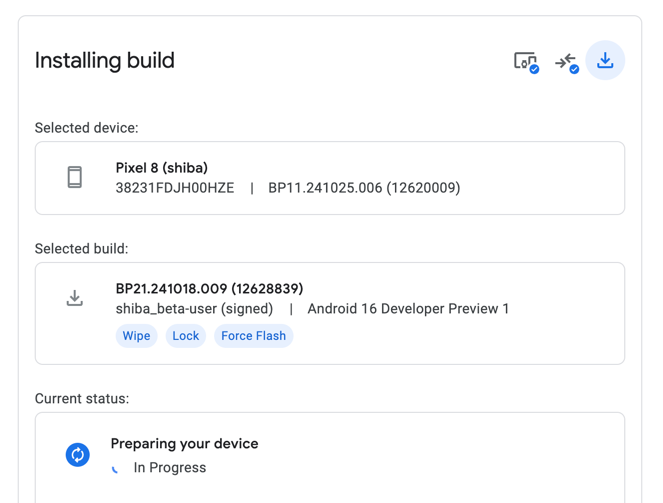
Task: Click the download icon beside build BP21.241018.009
Action: point(75,298)
